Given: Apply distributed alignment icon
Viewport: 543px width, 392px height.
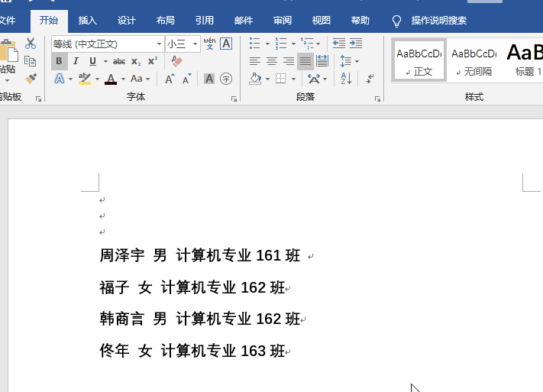Looking at the screenshot, I should (322, 61).
